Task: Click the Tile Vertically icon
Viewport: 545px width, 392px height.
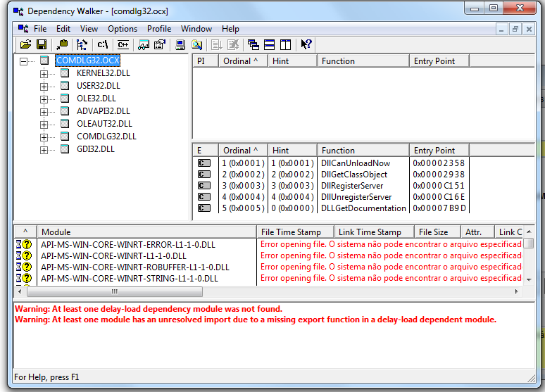Action: 285,44
